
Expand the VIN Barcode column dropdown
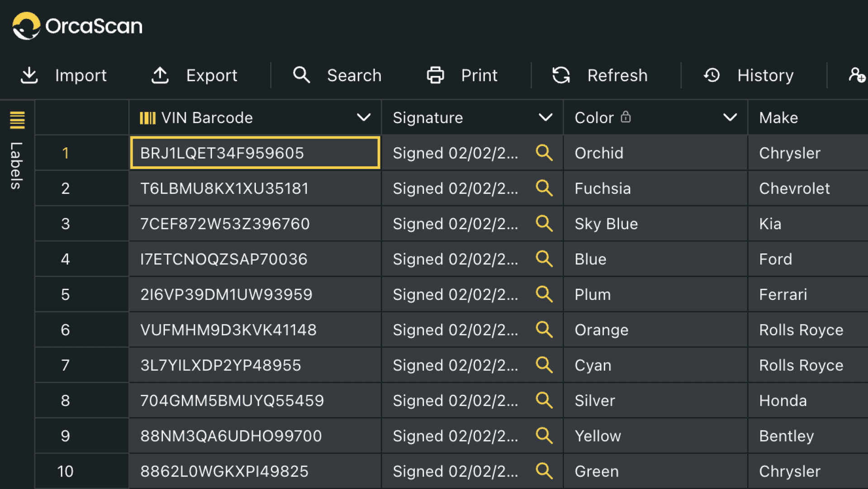(x=364, y=117)
